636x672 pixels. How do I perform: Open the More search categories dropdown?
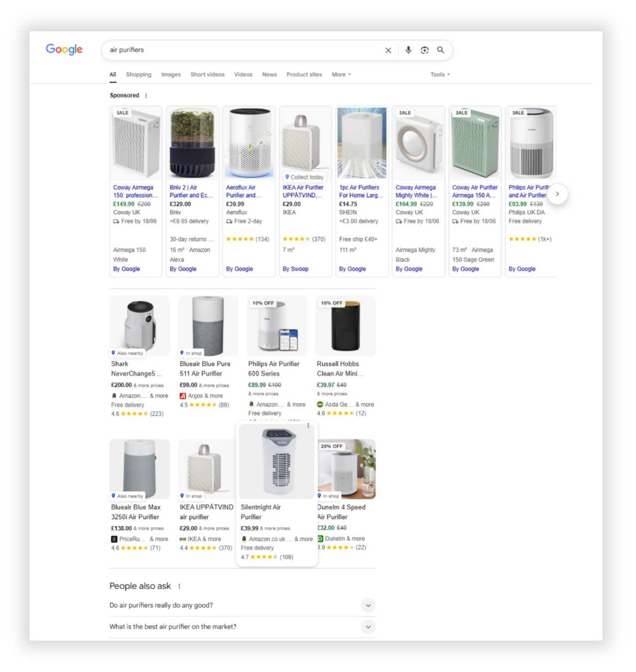tap(341, 74)
